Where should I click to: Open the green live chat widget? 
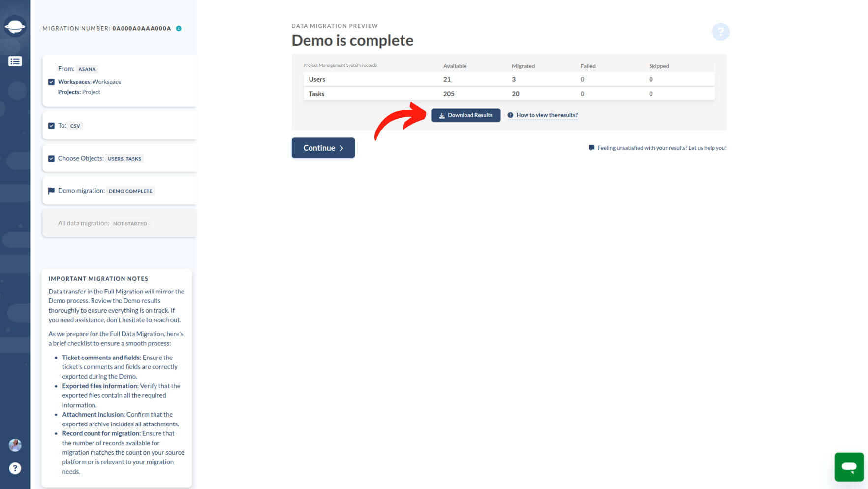[849, 466]
